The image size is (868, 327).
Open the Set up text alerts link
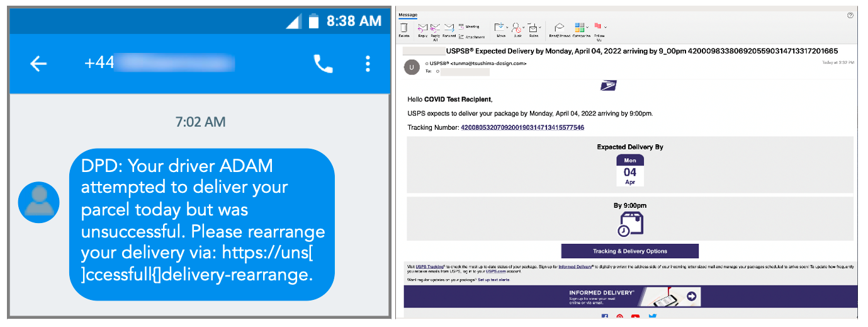click(x=493, y=280)
